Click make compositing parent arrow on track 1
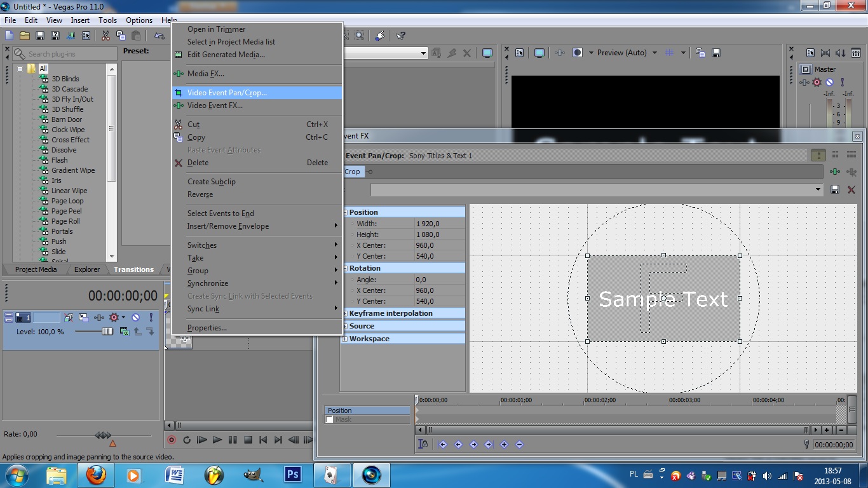Screen dimensions: 868x488 coord(137,331)
